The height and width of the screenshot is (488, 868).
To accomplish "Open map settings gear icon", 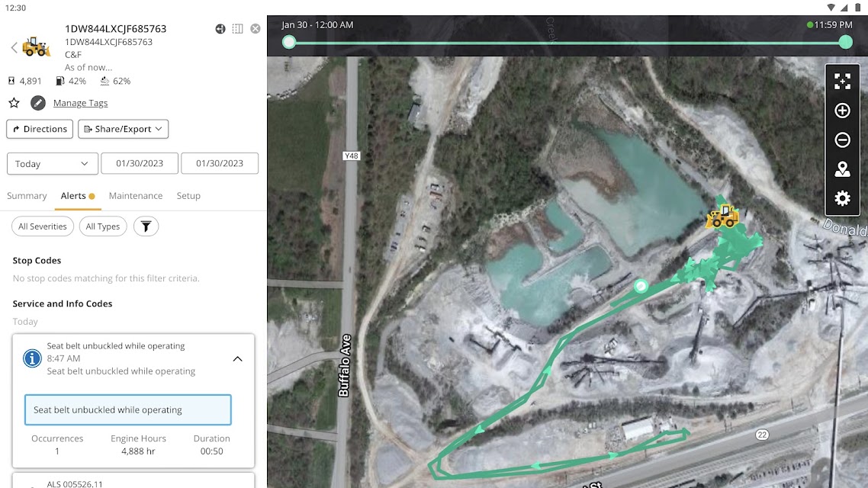I will point(842,198).
